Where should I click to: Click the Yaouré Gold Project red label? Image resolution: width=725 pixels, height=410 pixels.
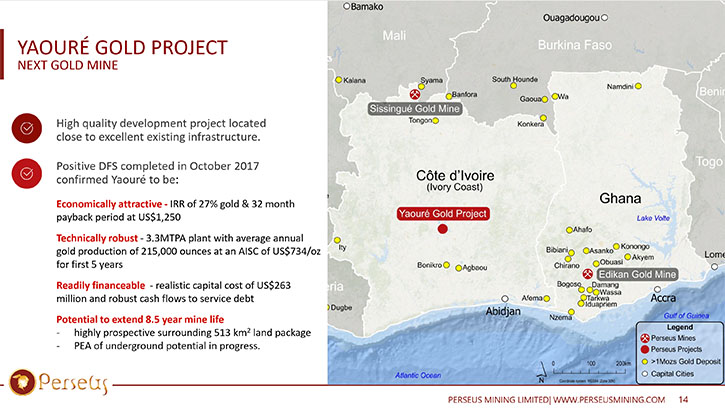click(x=443, y=214)
